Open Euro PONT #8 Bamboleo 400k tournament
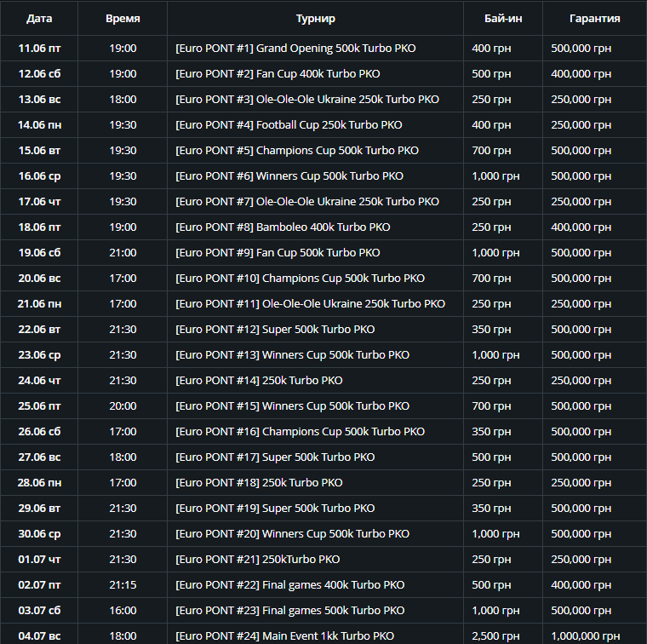Screen dimensions: 647x644 [x=283, y=227]
